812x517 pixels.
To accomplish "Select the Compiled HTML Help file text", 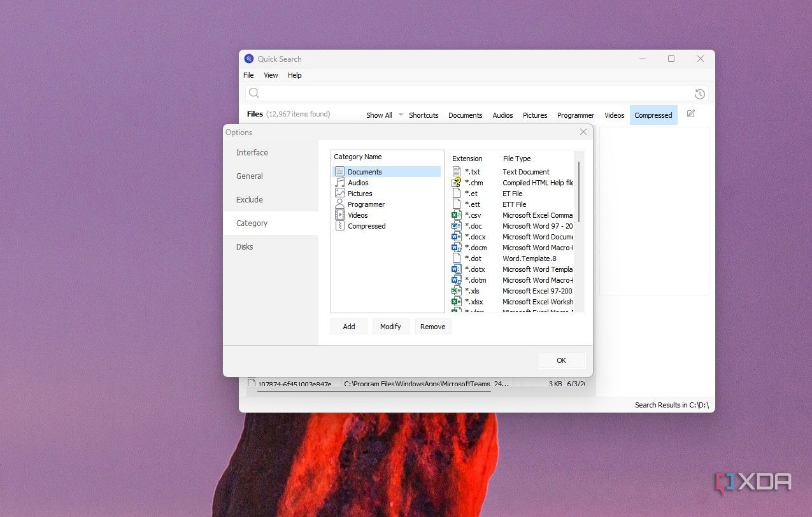I will (x=538, y=183).
